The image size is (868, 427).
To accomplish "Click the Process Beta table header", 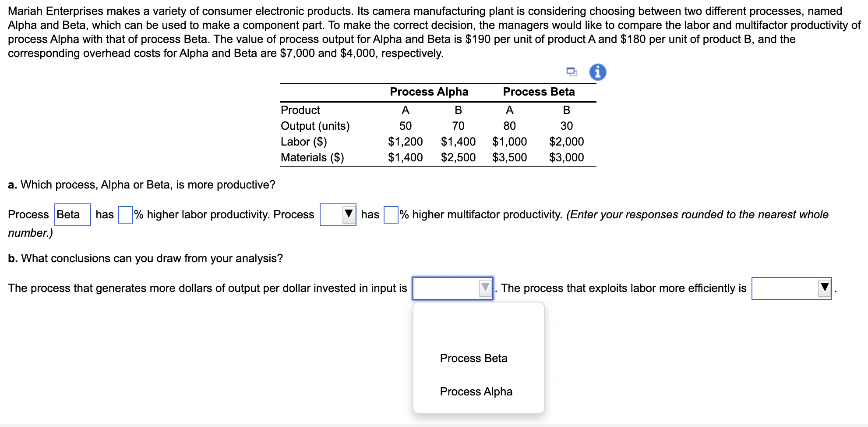I will point(539,92).
